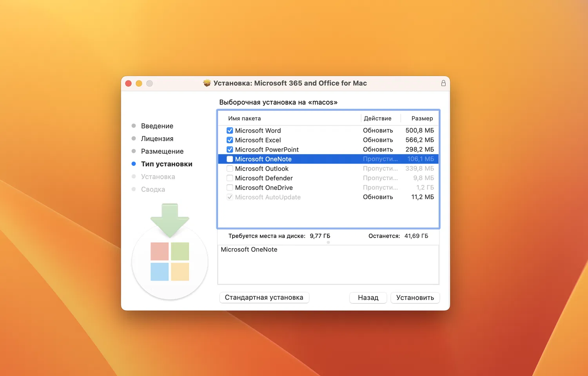Select the Введение step in sidebar

(157, 126)
